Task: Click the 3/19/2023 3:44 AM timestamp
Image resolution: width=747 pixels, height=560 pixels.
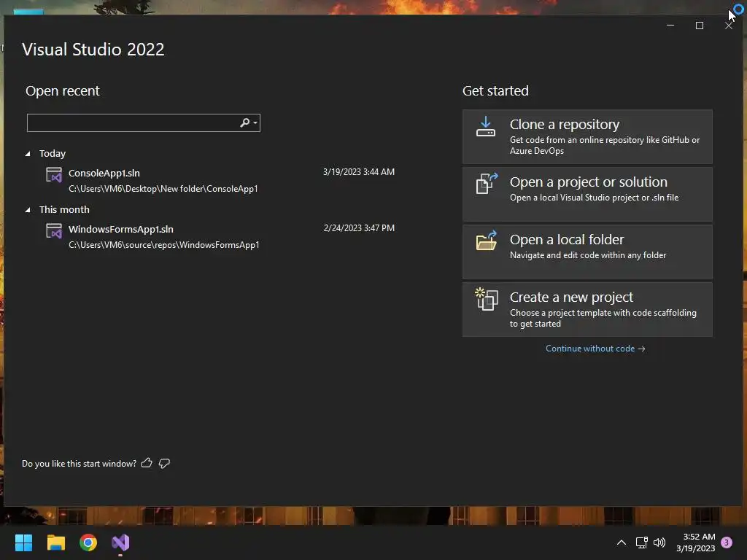Action: pyautogui.click(x=359, y=172)
